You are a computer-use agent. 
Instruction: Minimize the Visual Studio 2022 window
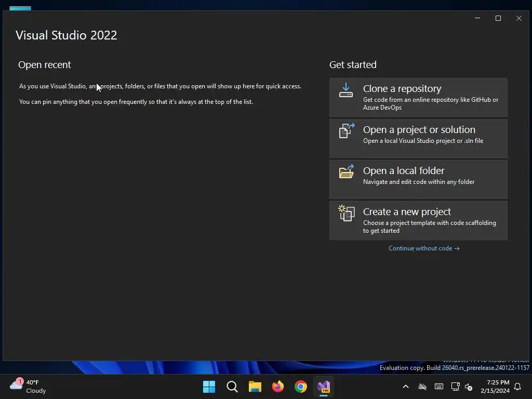pyautogui.click(x=477, y=18)
